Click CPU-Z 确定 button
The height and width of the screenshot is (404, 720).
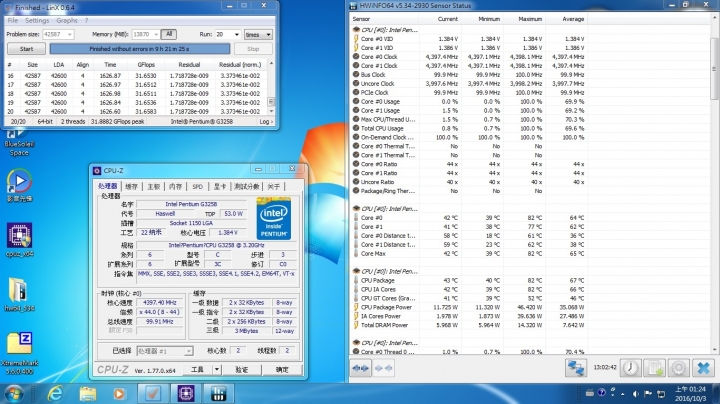(x=282, y=370)
